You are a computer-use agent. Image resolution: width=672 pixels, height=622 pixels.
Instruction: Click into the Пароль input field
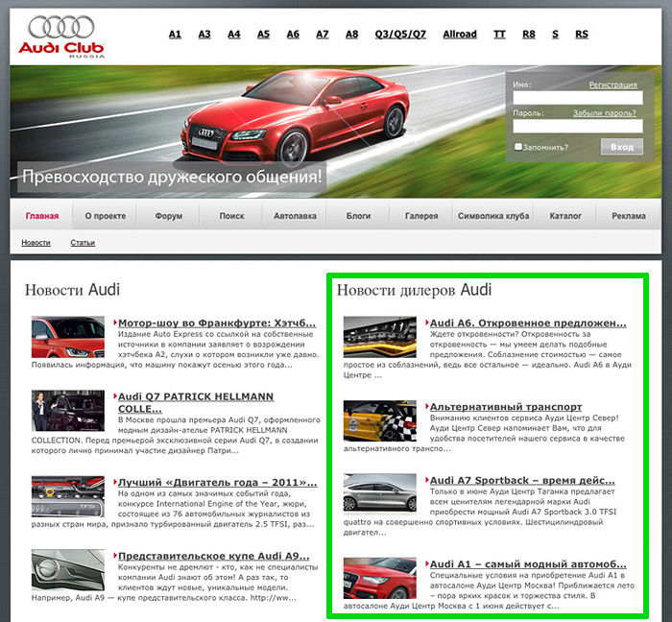click(578, 126)
